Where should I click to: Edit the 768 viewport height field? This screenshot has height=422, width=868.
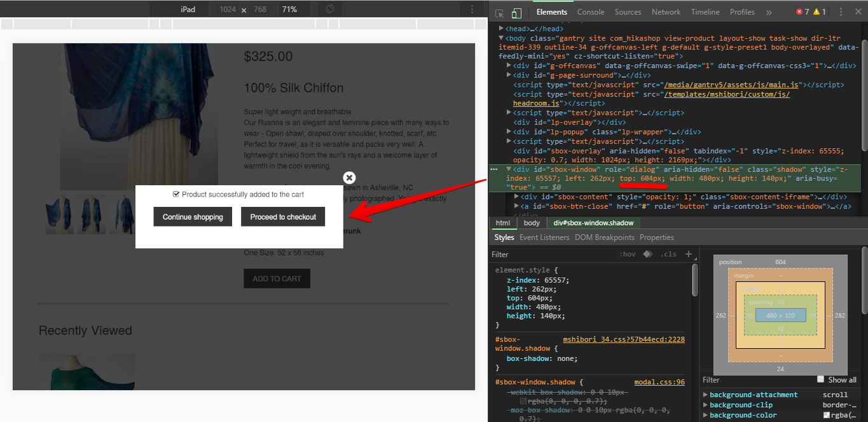[260, 10]
